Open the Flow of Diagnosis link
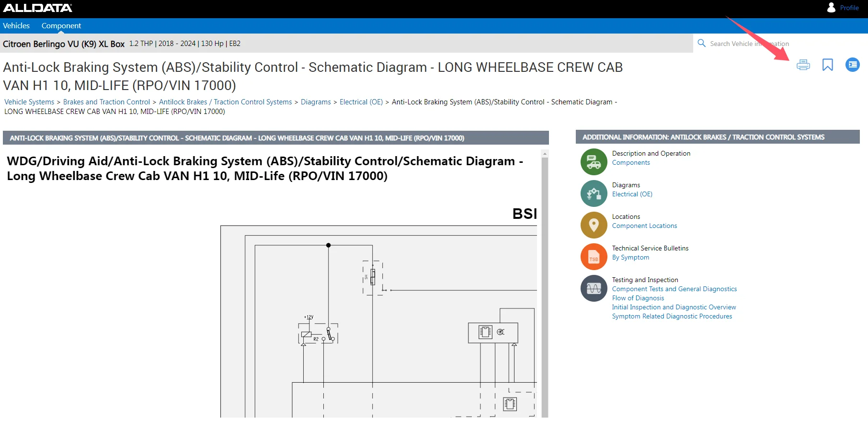The image size is (868, 431). (x=638, y=298)
